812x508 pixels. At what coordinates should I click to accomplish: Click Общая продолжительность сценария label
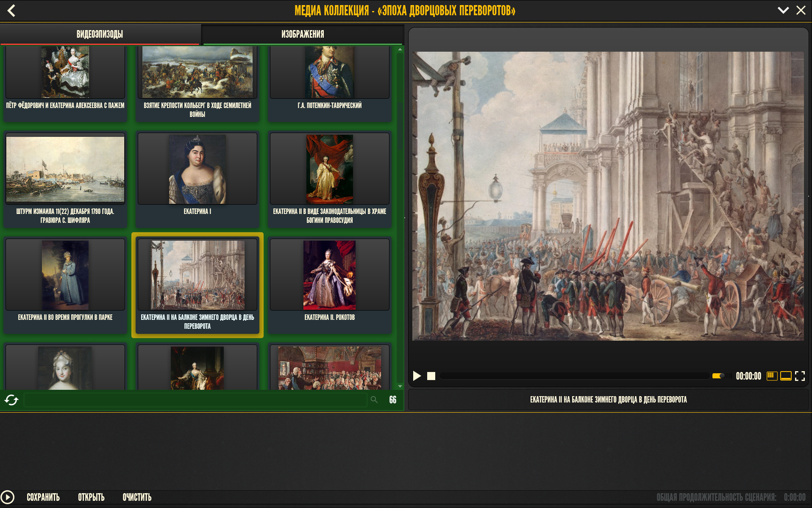point(716,497)
